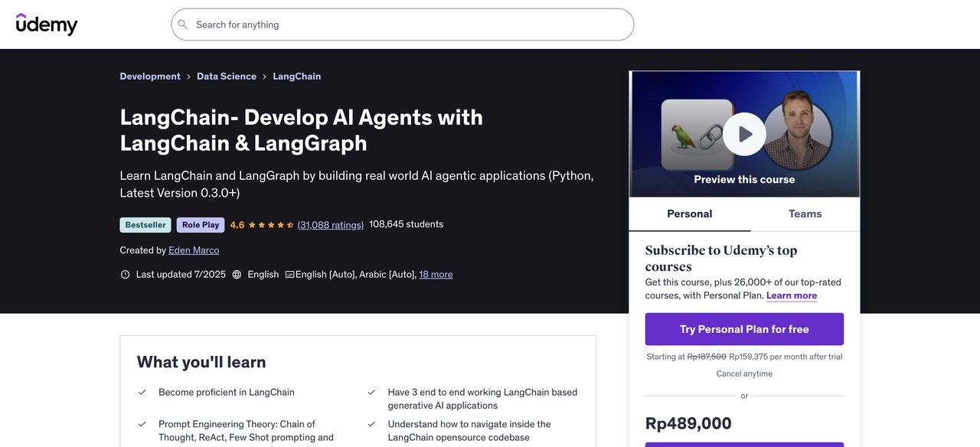Open the Development breadcrumb

(x=150, y=77)
